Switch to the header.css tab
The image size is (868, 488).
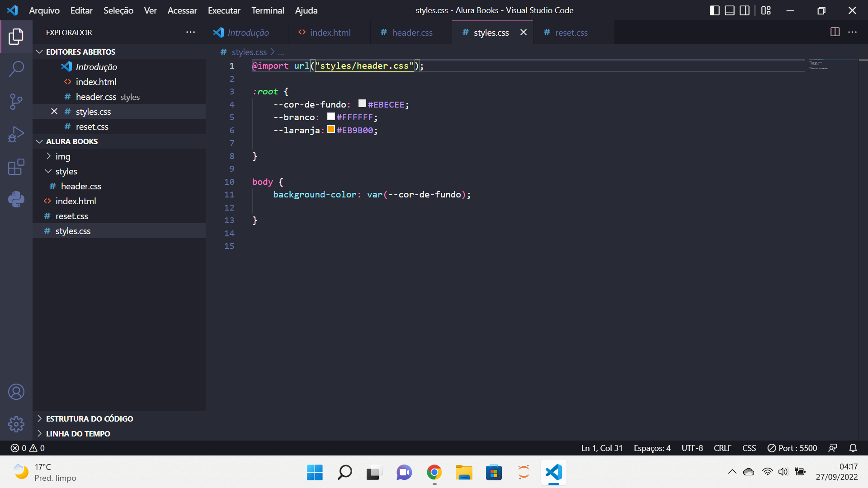[x=411, y=32]
